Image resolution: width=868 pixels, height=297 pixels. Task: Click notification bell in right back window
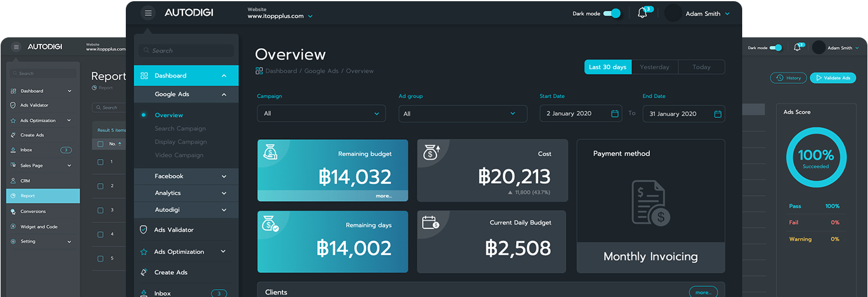(797, 48)
